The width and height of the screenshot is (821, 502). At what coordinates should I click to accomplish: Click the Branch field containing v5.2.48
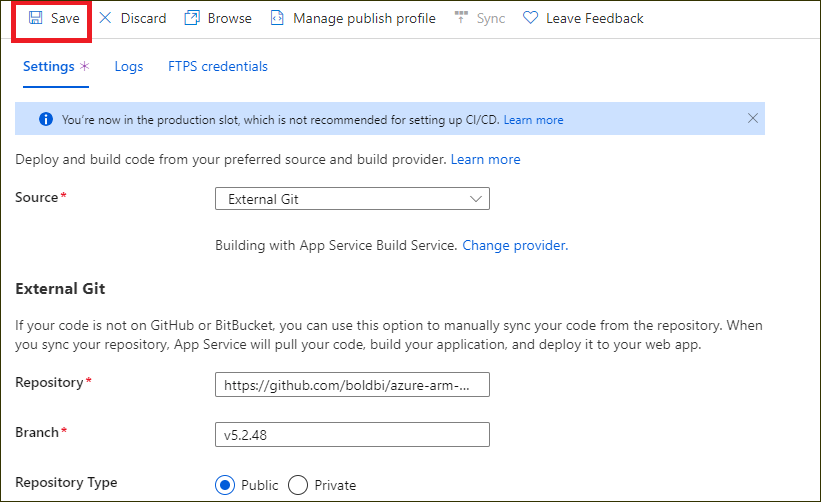(x=352, y=434)
